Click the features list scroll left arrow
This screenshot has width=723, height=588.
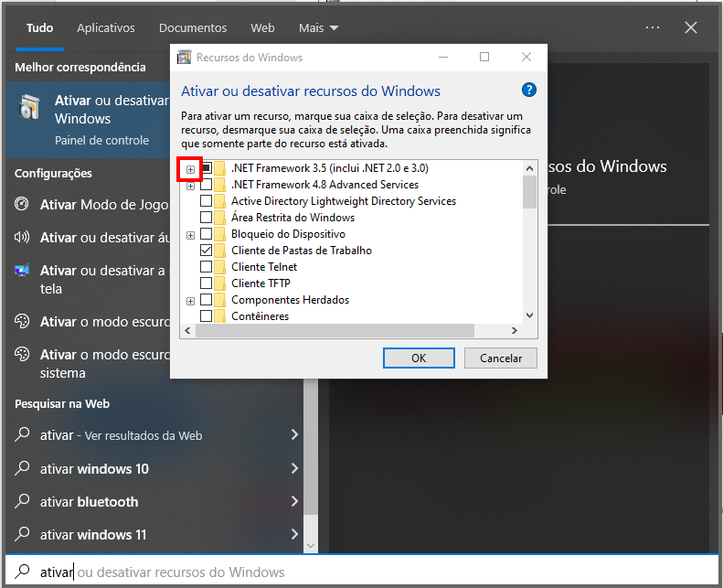(187, 330)
